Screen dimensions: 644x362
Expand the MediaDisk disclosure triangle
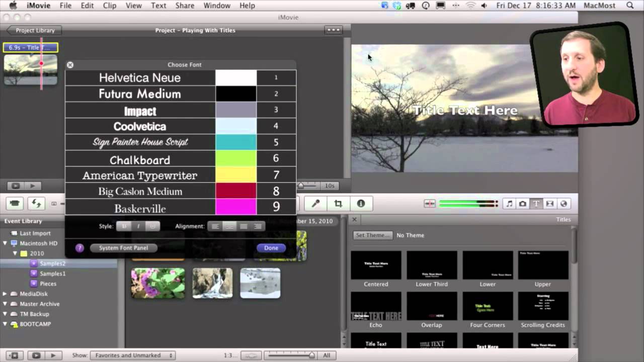coord(6,294)
